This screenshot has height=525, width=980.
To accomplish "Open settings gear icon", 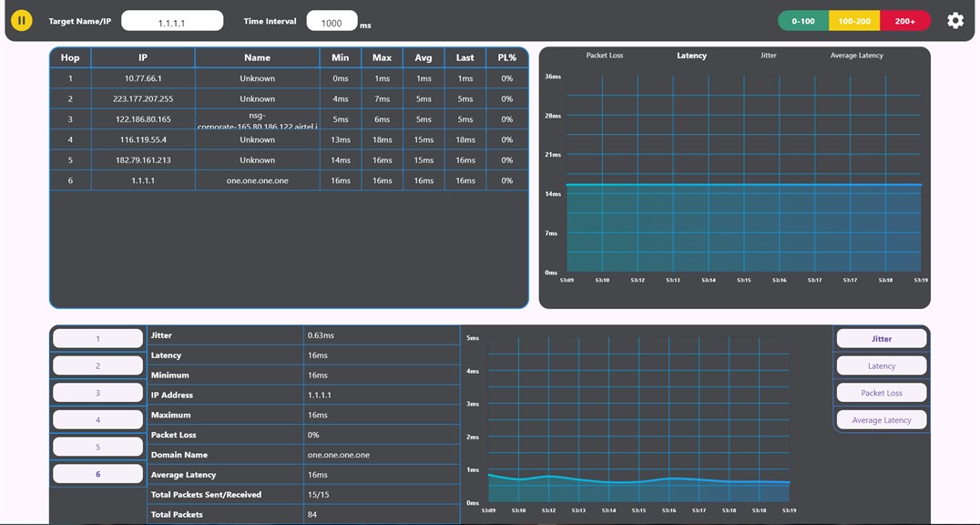I will click(x=954, y=20).
